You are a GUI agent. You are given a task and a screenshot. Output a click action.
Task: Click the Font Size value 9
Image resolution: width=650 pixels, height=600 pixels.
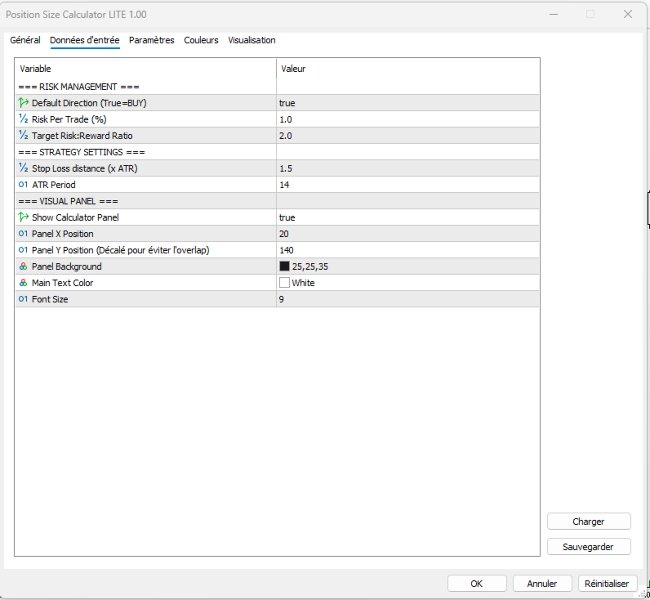click(x=281, y=299)
